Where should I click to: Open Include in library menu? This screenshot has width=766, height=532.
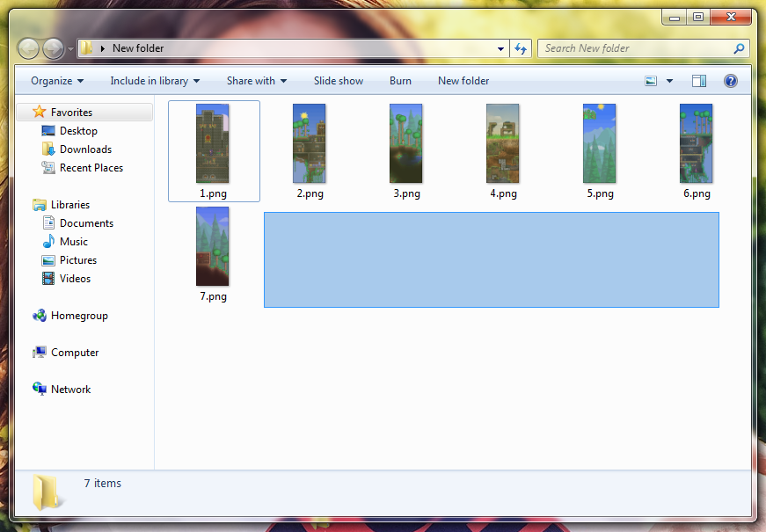155,81
